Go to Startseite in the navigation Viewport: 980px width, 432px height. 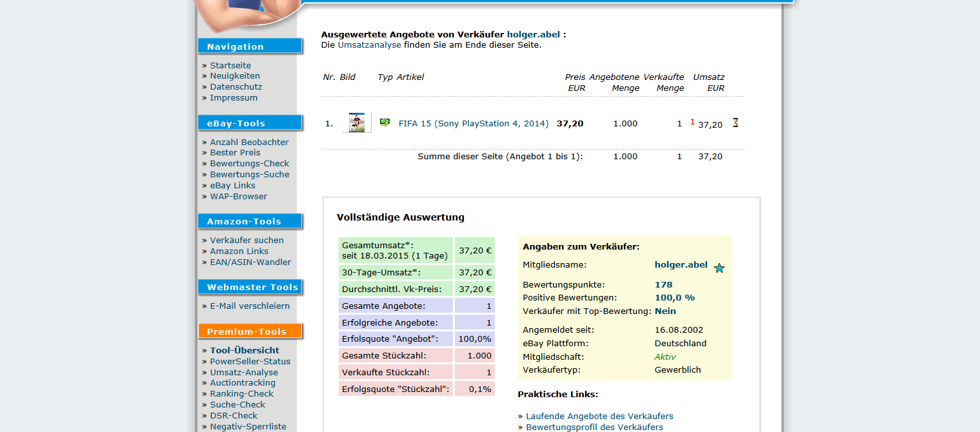230,65
